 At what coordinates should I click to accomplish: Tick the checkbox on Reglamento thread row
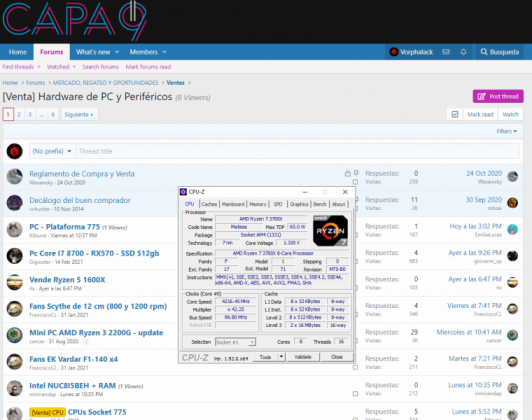(355, 182)
